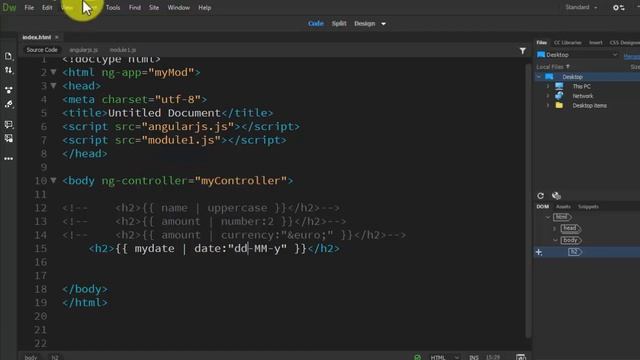Click the Dreamweaver Dw logo icon
The image size is (640, 360).
[9, 7]
